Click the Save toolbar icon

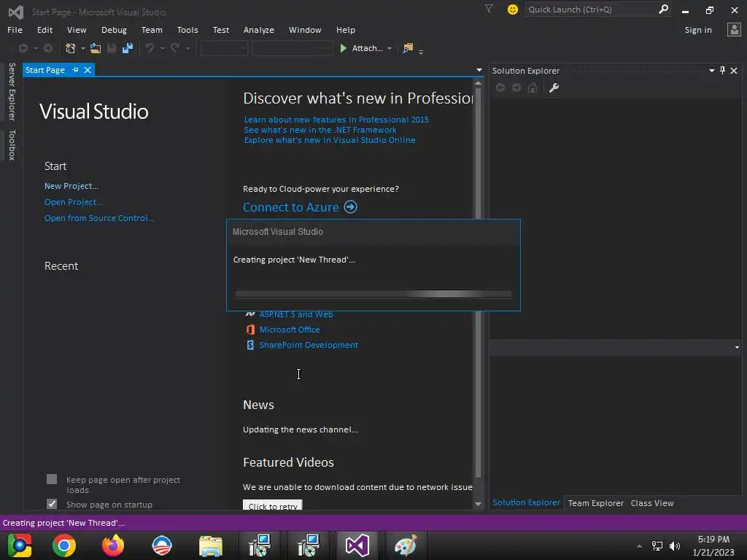112,48
